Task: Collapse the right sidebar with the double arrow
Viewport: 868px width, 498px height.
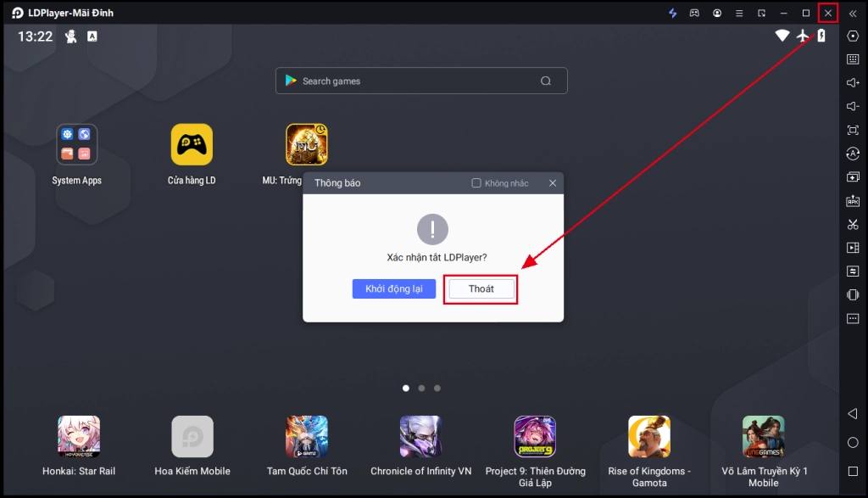Action: [853, 14]
